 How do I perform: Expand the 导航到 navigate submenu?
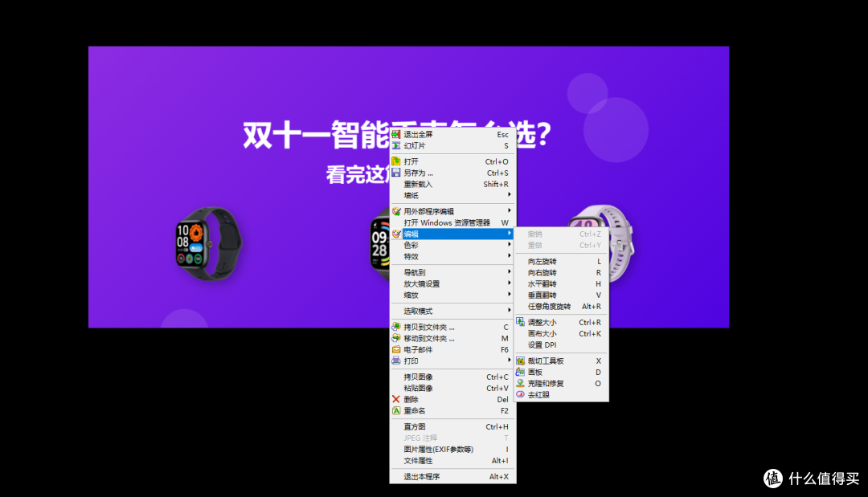[x=452, y=272]
